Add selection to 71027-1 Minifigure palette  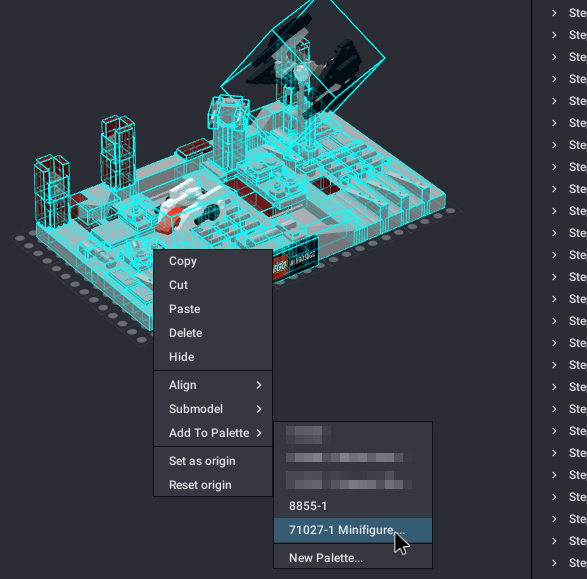[x=353, y=530]
